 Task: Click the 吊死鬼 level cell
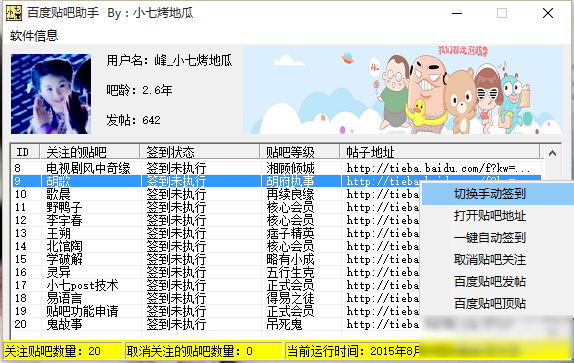tap(284, 324)
